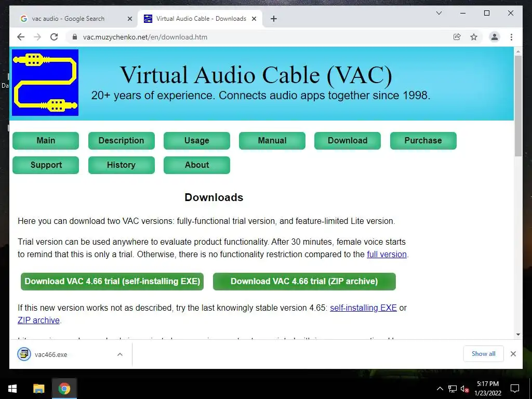Click scrollbar down arrow
Image resolution: width=532 pixels, height=399 pixels.
pos(518,335)
